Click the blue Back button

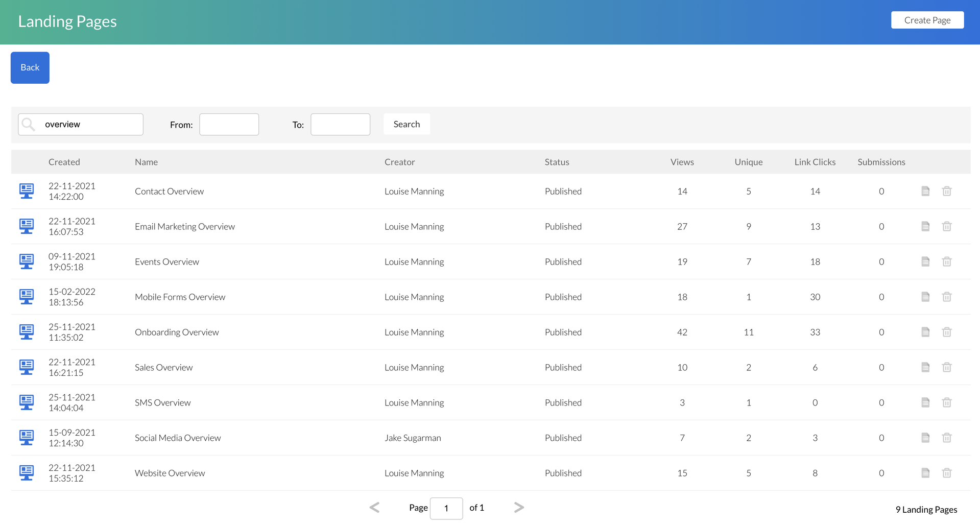[x=30, y=67]
